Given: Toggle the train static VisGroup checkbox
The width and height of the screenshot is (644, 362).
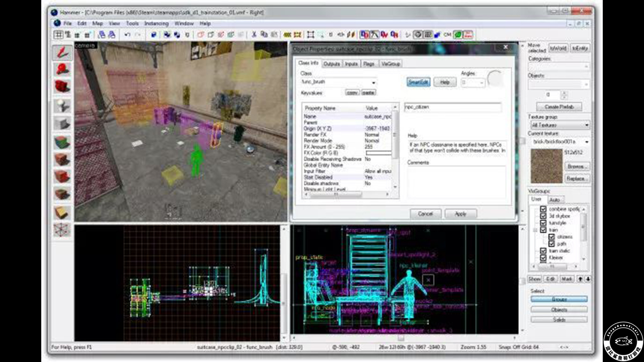Looking at the screenshot, I should (543, 251).
